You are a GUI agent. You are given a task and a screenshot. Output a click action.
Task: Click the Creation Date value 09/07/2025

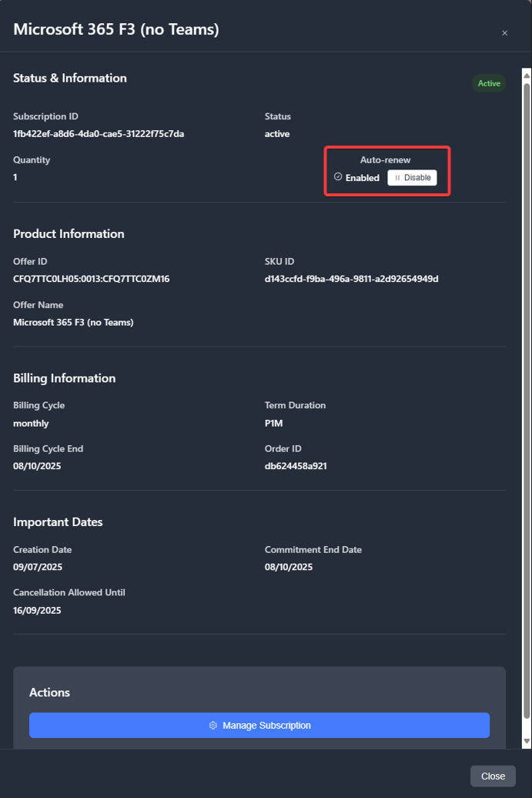(x=38, y=567)
